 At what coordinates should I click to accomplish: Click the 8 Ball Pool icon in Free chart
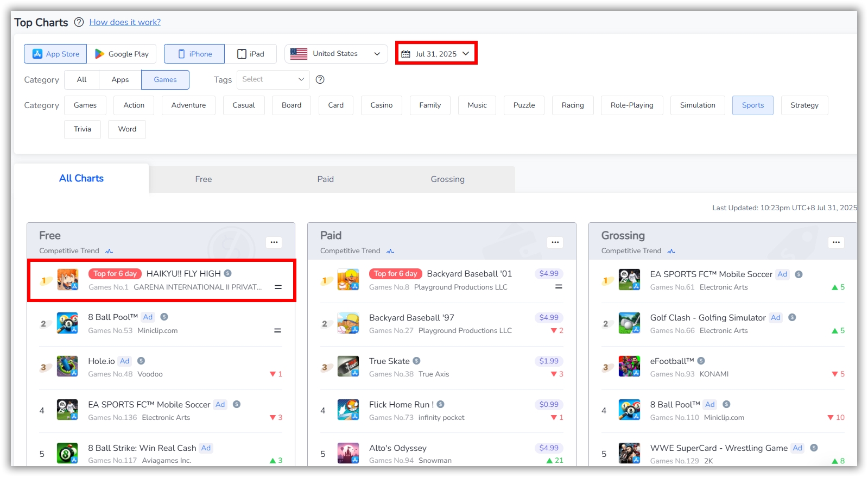click(x=67, y=323)
